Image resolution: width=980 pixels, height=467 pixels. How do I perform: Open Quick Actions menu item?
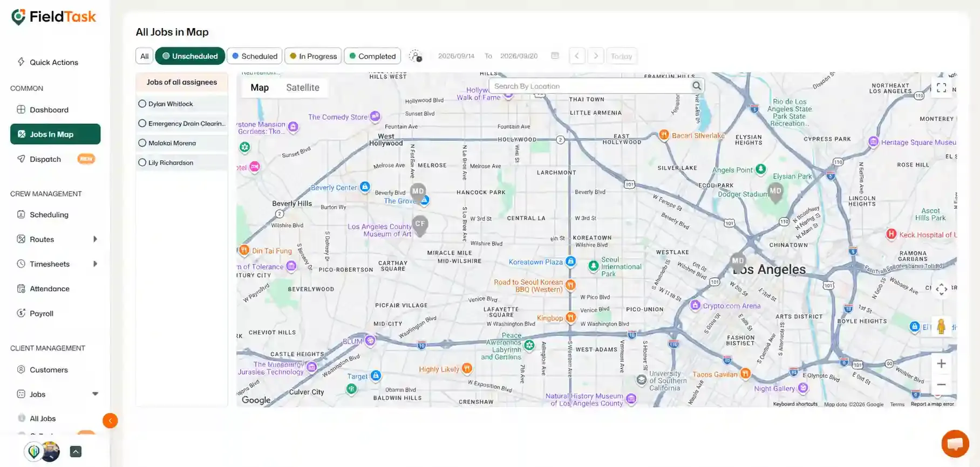(x=55, y=62)
